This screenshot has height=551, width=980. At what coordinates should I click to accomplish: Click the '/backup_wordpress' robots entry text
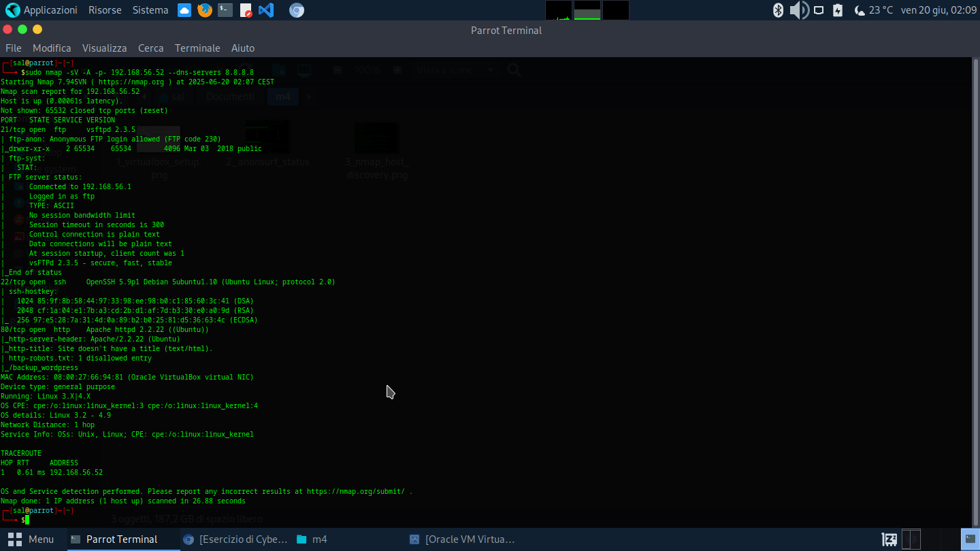44,367
